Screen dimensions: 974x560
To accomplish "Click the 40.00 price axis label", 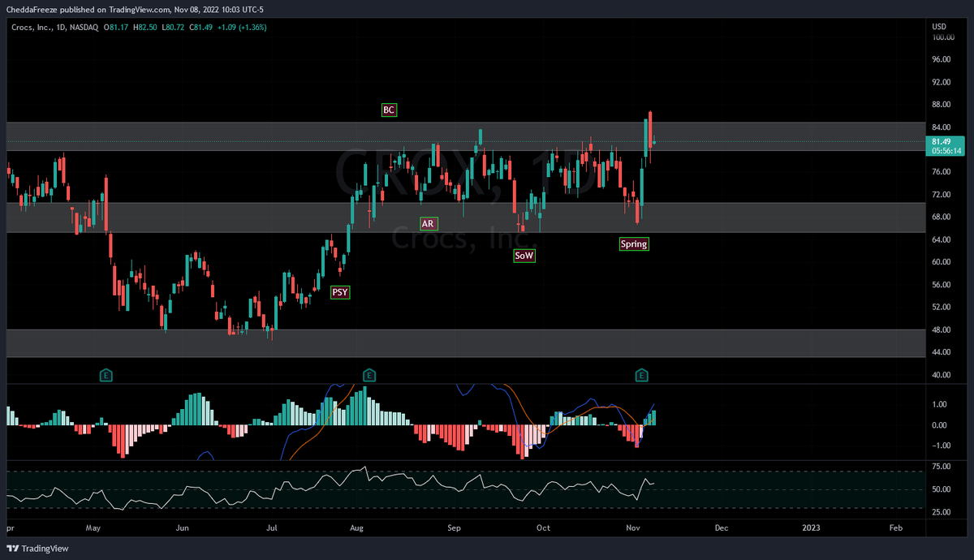I will (942, 375).
